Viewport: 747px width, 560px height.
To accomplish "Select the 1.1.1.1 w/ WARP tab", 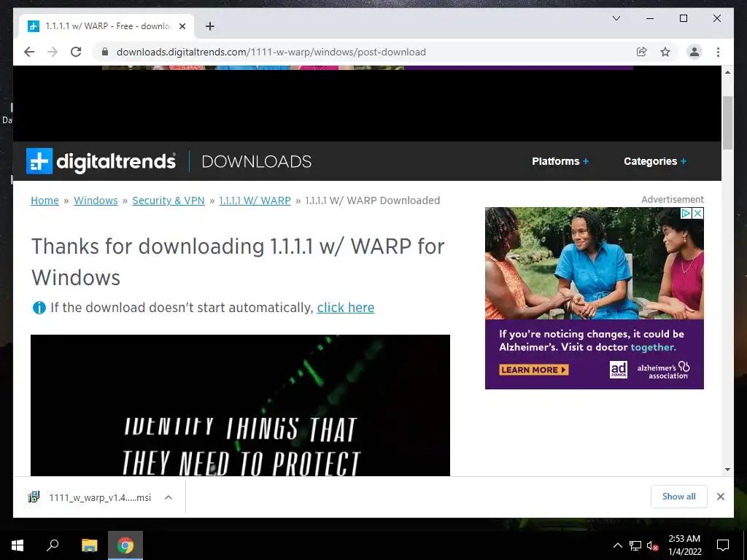I will coord(107,26).
